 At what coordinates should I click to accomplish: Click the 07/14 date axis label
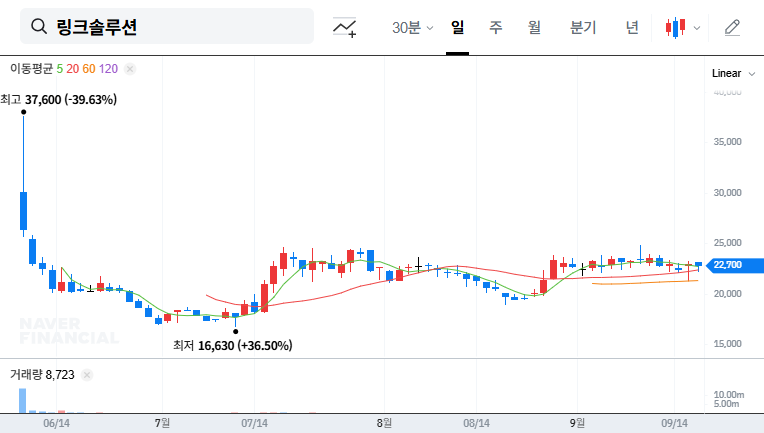tap(254, 423)
